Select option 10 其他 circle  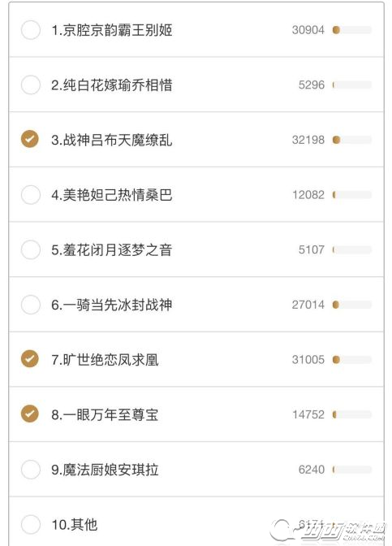point(31,524)
